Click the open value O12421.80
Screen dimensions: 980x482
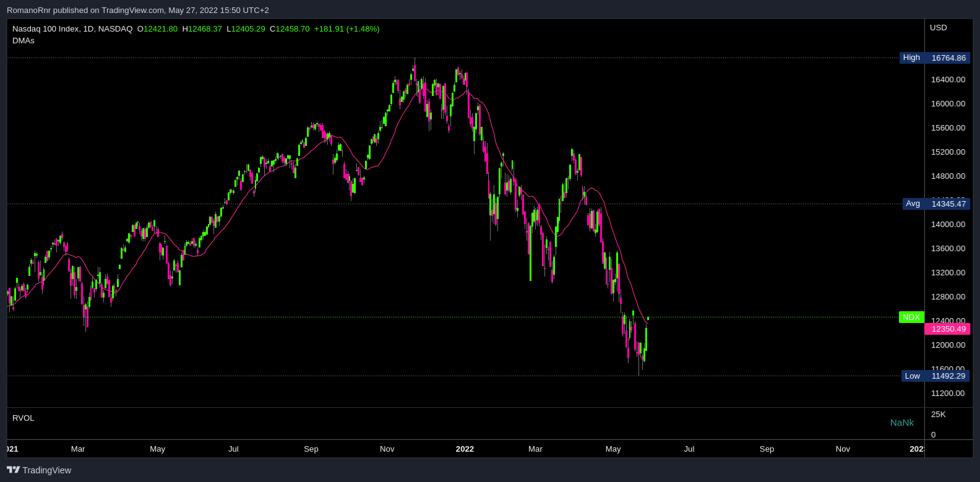pyautogui.click(x=157, y=28)
